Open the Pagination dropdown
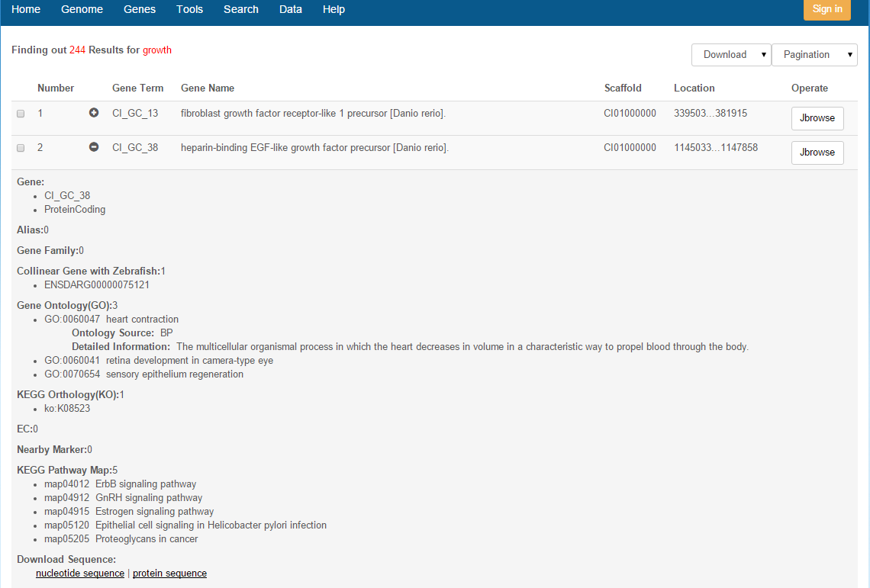The width and height of the screenshot is (870, 588). coord(814,55)
